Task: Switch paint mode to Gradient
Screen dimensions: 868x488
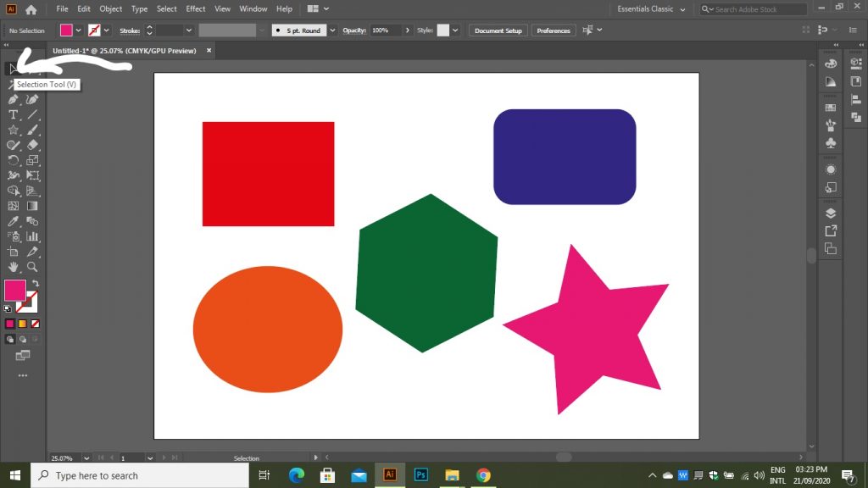Action: (23, 324)
